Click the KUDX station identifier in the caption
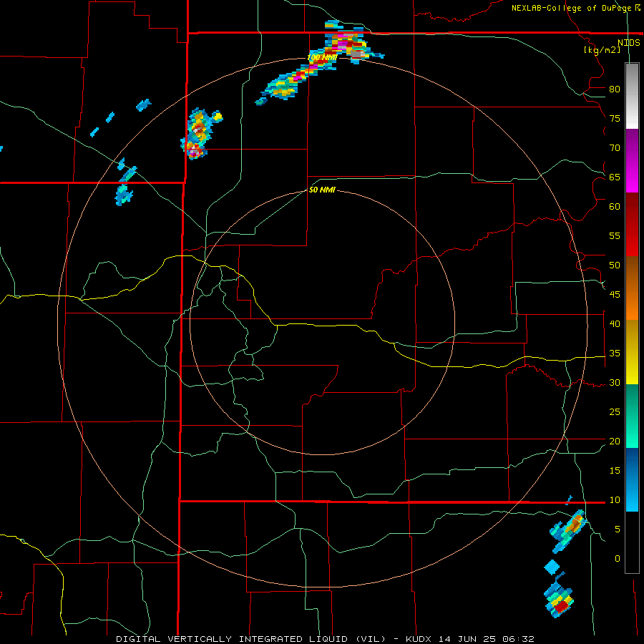The height and width of the screenshot is (644, 644). pos(419,639)
